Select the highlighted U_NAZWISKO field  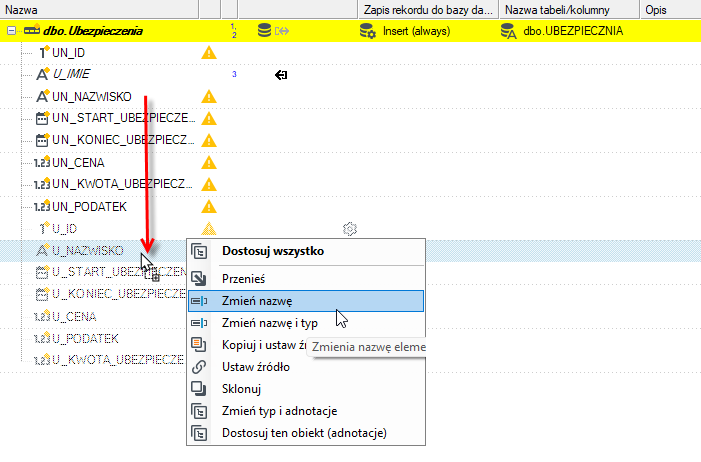click(88, 250)
